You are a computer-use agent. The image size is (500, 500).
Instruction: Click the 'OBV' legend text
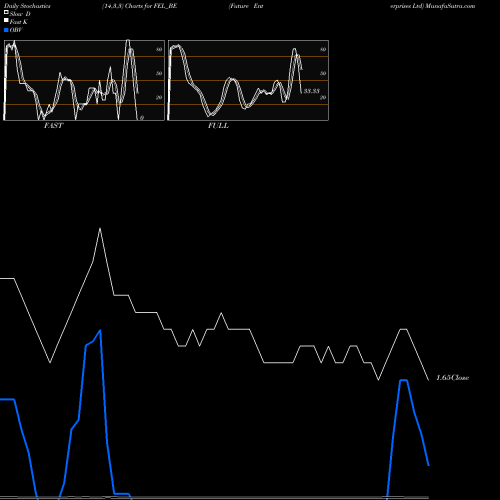pos(16,30)
